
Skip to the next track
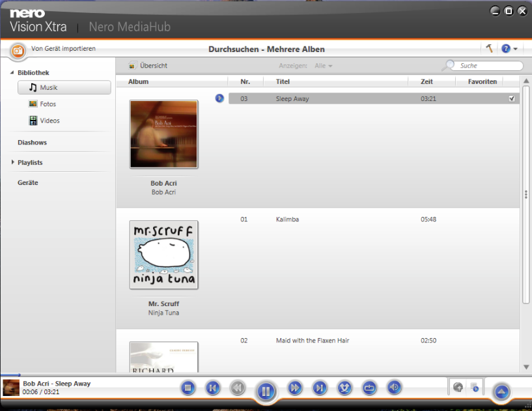point(319,388)
